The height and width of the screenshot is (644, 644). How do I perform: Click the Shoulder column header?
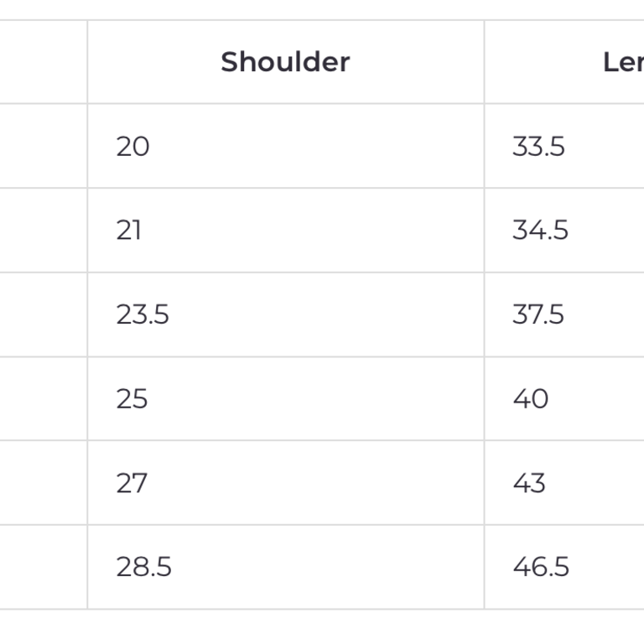click(x=285, y=62)
